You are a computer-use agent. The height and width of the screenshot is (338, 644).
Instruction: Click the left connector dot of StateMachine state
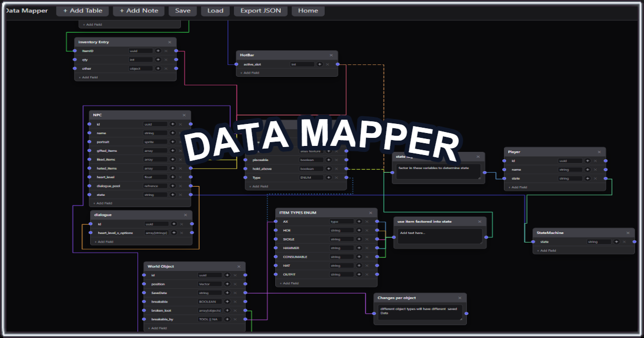point(533,241)
